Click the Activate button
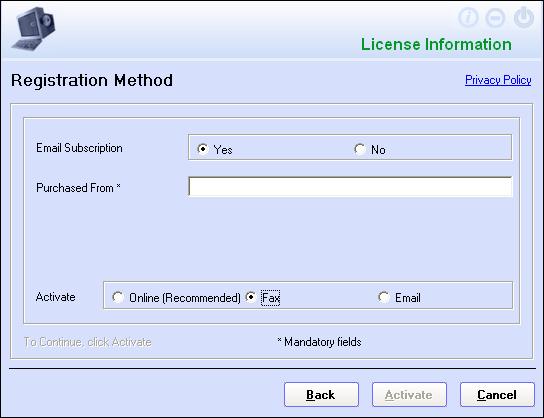Viewport: 544px width, 418px height. 409,394
